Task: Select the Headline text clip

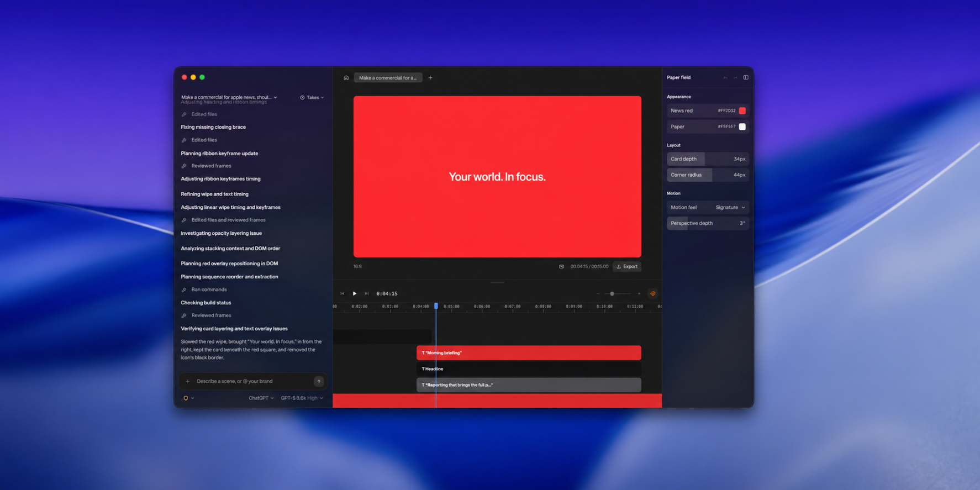Action: 529,369
